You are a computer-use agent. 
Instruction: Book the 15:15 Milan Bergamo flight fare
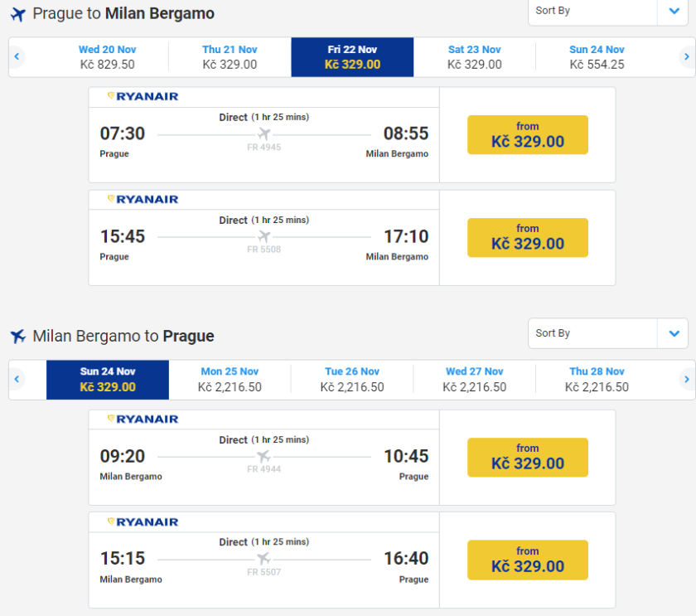click(x=527, y=560)
